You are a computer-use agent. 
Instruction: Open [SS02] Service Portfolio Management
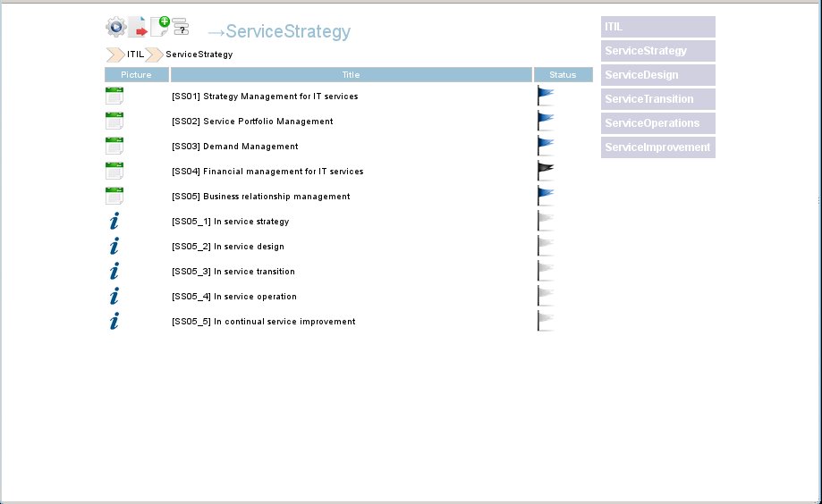(x=252, y=122)
